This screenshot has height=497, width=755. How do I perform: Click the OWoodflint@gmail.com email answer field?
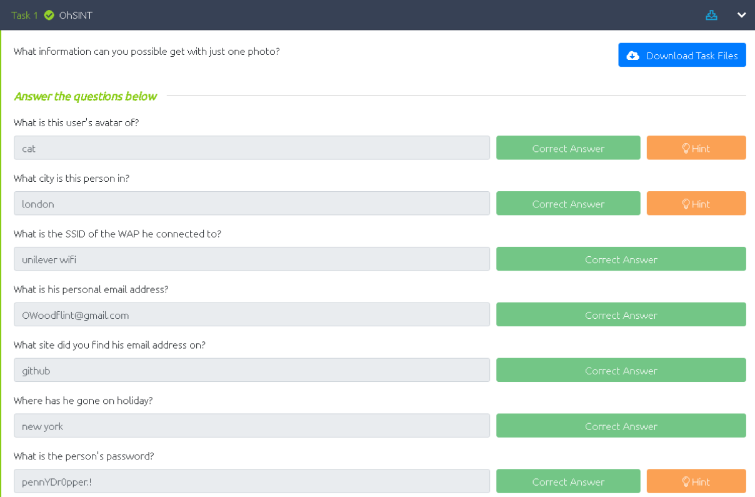252,315
